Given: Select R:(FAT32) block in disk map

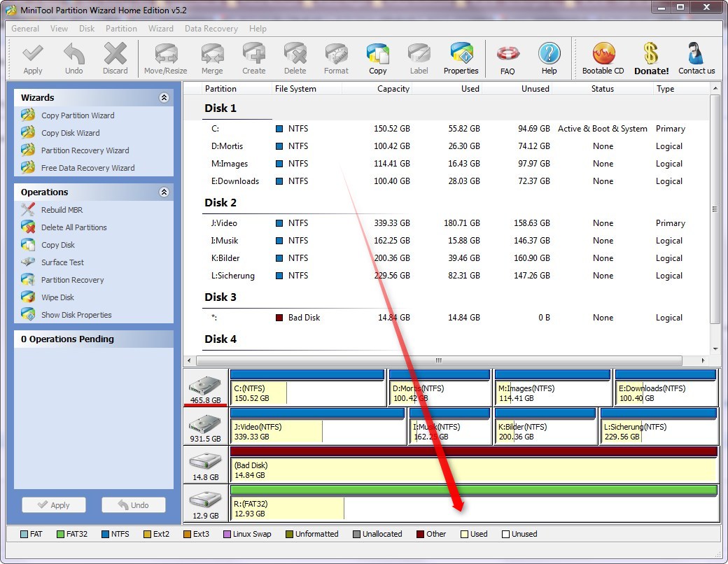Looking at the screenshot, I should (474, 504).
